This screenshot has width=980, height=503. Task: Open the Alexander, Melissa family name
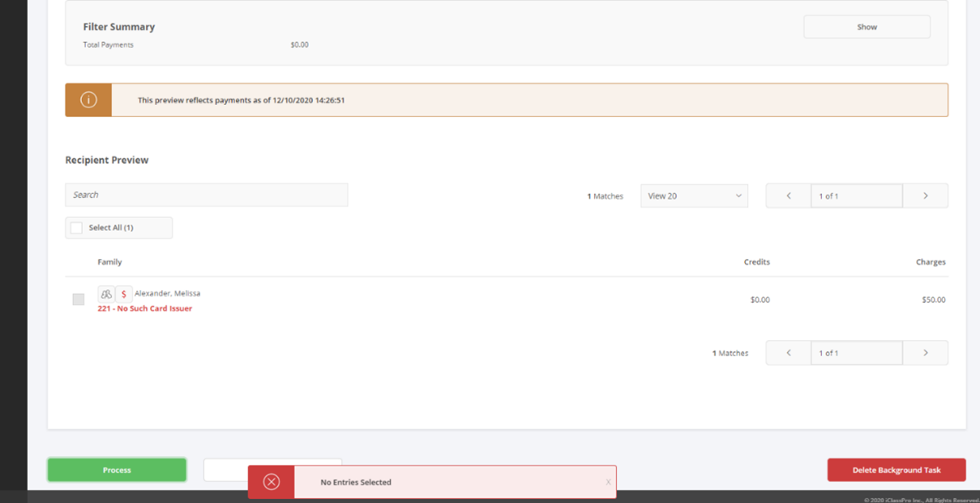coord(167,293)
